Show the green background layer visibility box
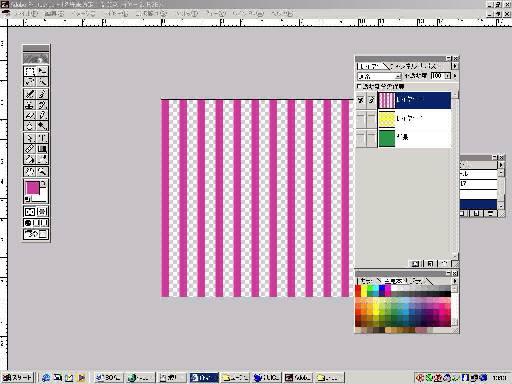 click(x=361, y=138)
